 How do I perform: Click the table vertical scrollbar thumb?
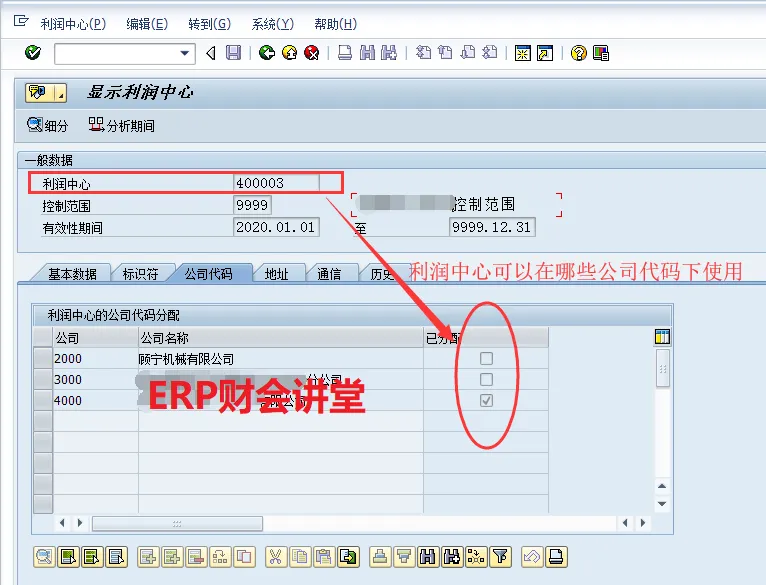pos(662,368)
